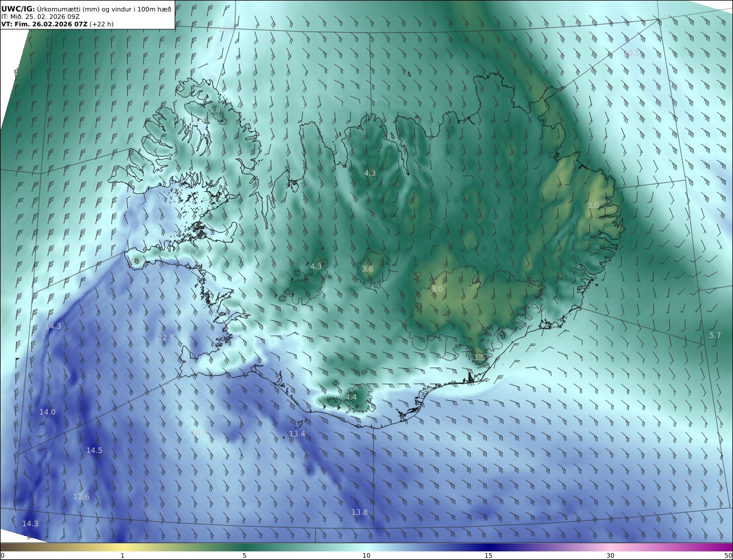The height and width of the screenshot is (560, 733).
Task: Click the 14.0 value label over the sea
Action: click(x=48, y=412)
